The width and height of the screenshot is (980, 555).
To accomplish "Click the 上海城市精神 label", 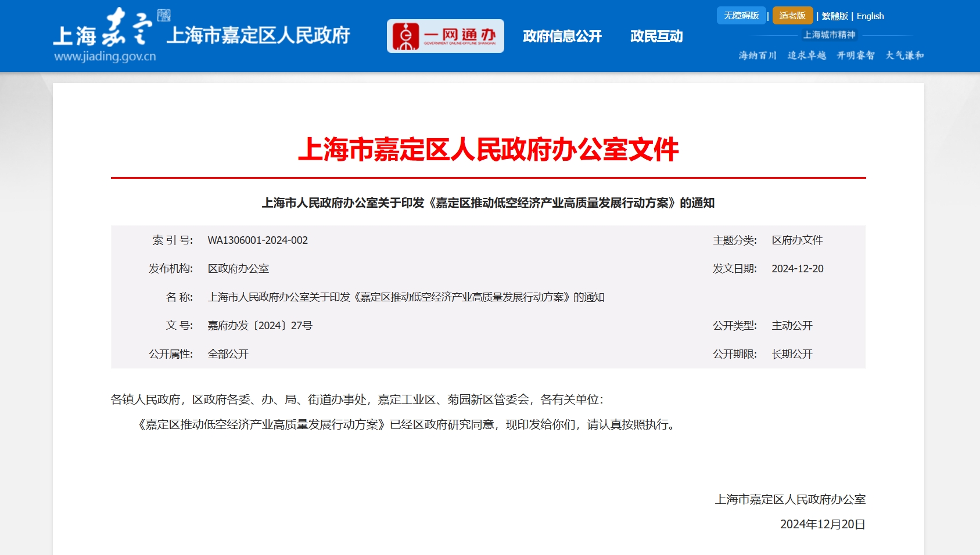I will pos(830,35).
